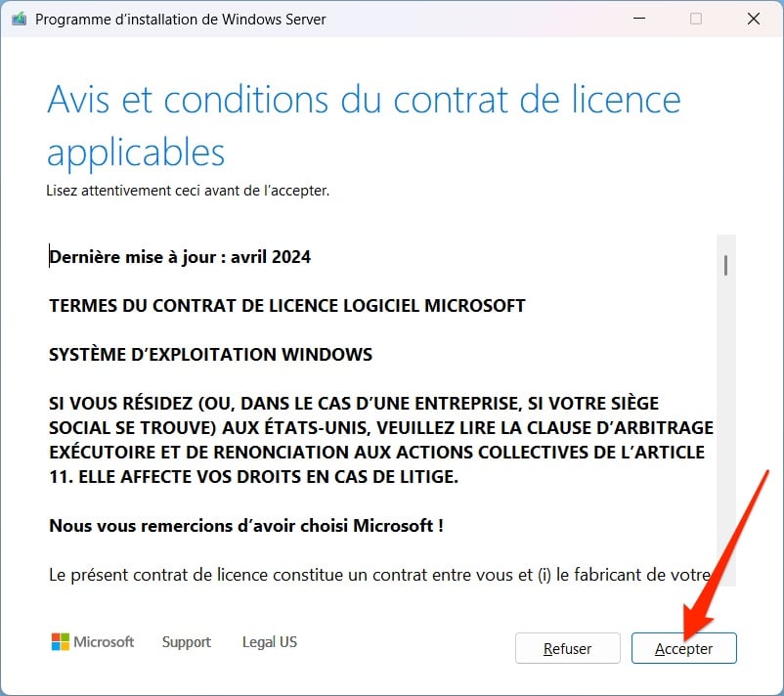Image resolution: width=784 pixels, height=696 pixels.
Task: Click the "Programme d'installation de Windows Server" title text
Action: pos(181,20)
